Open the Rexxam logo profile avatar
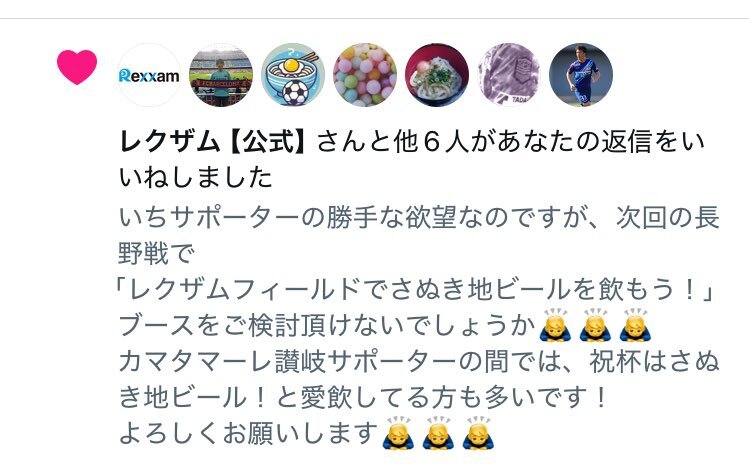This screenshot has width=749, height=464. point(149,75)
